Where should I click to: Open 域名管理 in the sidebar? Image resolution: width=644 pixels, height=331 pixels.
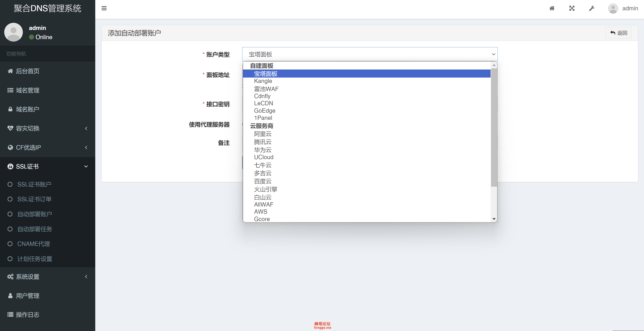coord(47,90)
